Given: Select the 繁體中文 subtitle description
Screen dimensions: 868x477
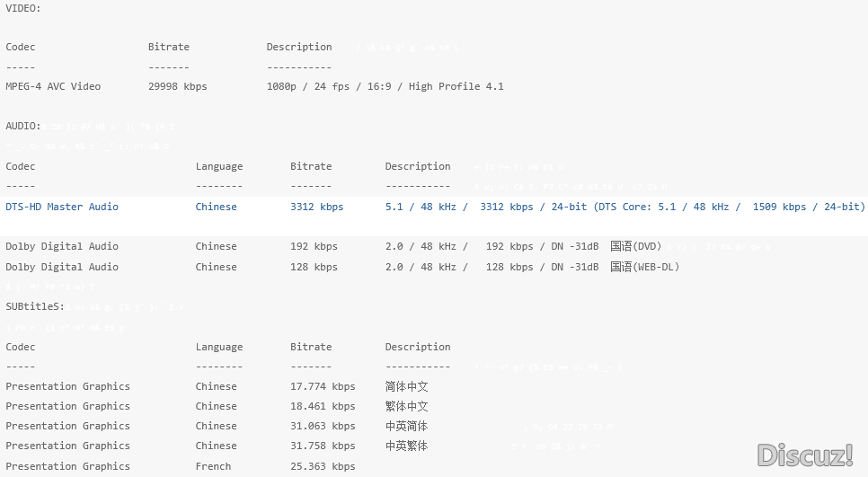Looking at the screenshot, I should click(406, 407).
